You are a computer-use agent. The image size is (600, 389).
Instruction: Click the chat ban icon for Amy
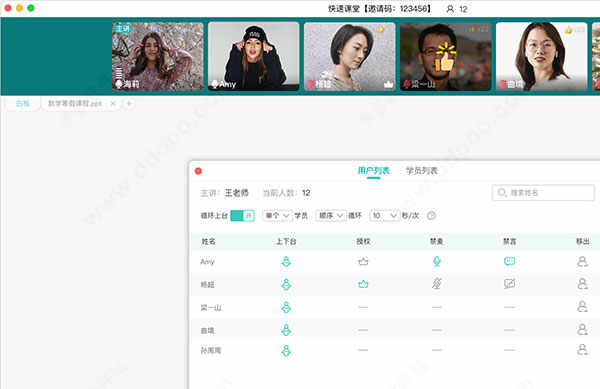(x=509, y=261)
